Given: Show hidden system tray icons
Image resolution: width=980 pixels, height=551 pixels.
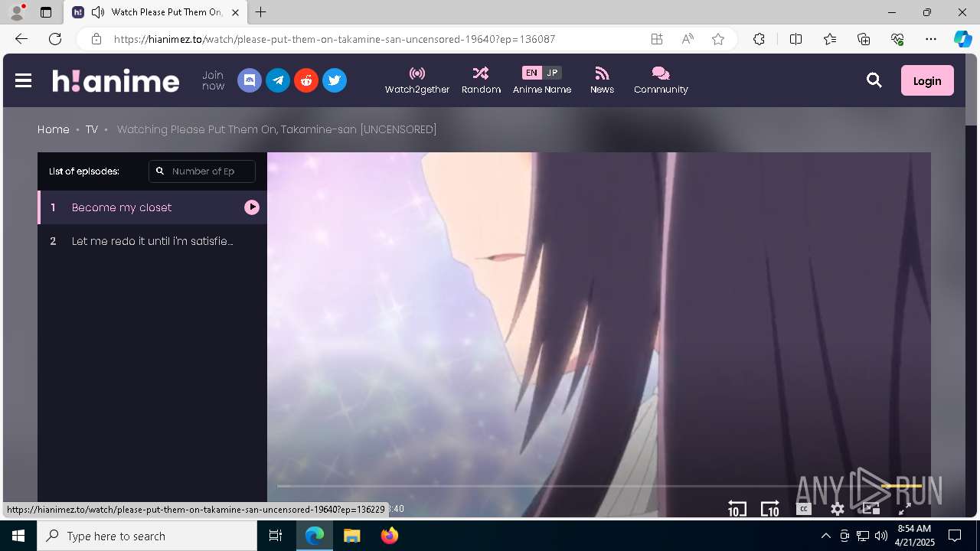Looking at the screenshot, I should (x=825, y=536).
